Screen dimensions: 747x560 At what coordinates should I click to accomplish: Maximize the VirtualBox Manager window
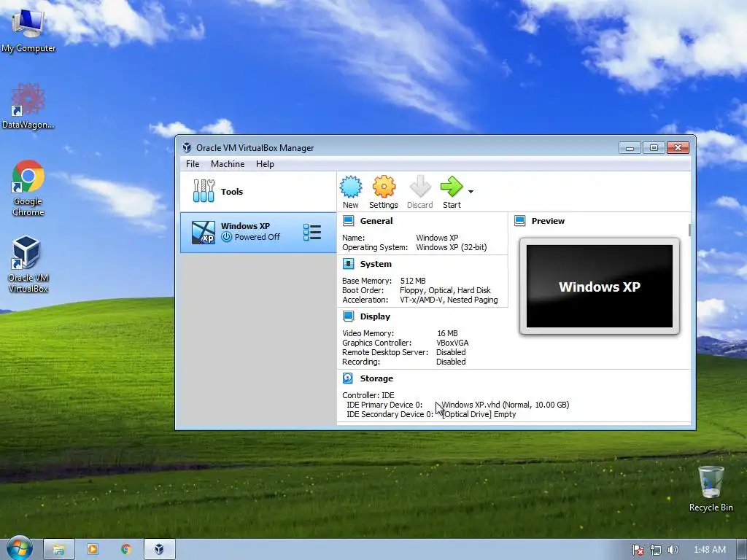(654, 147)
